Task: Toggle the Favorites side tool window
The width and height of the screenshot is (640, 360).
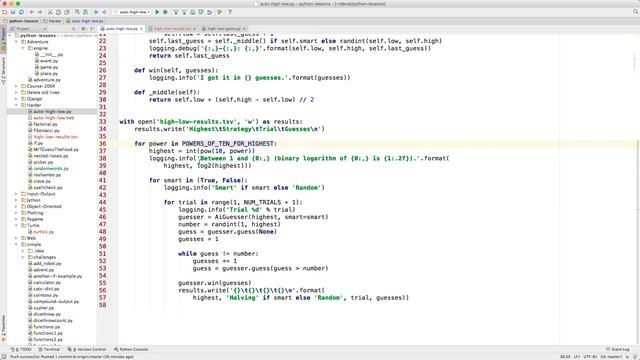Action: tap(3, 328)
